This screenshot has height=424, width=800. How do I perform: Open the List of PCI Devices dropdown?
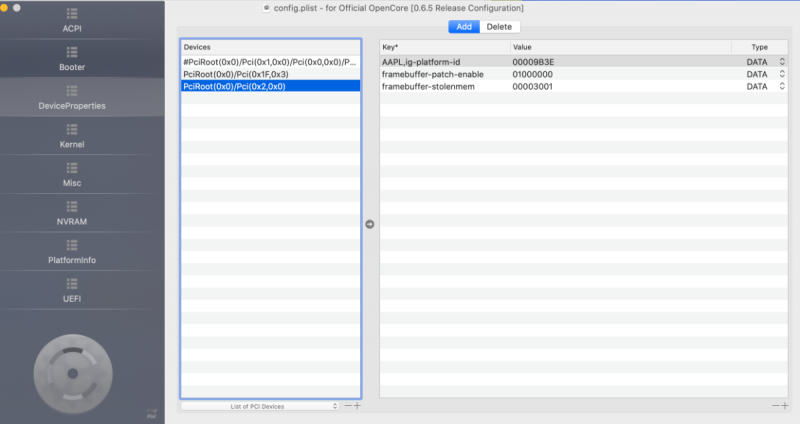tap(260, 406)
